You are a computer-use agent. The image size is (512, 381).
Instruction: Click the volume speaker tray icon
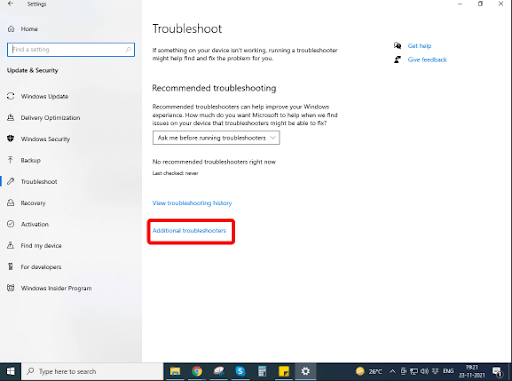coord(424,371)
